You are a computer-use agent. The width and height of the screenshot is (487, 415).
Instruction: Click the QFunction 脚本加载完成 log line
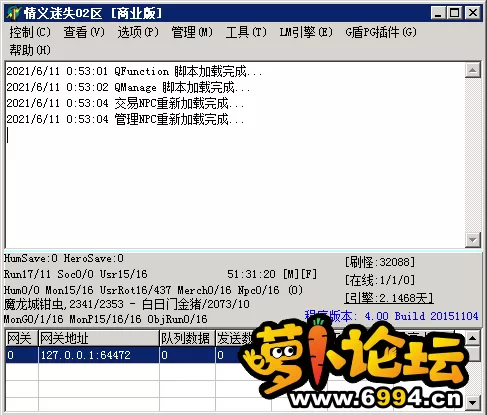(134, 71)
